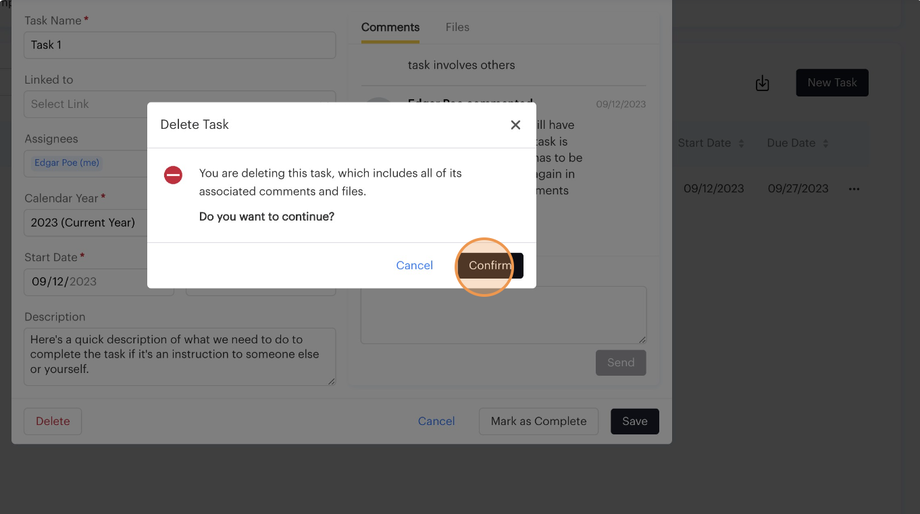
Task: Click Mark as Complete
Action: coord(538,421)
